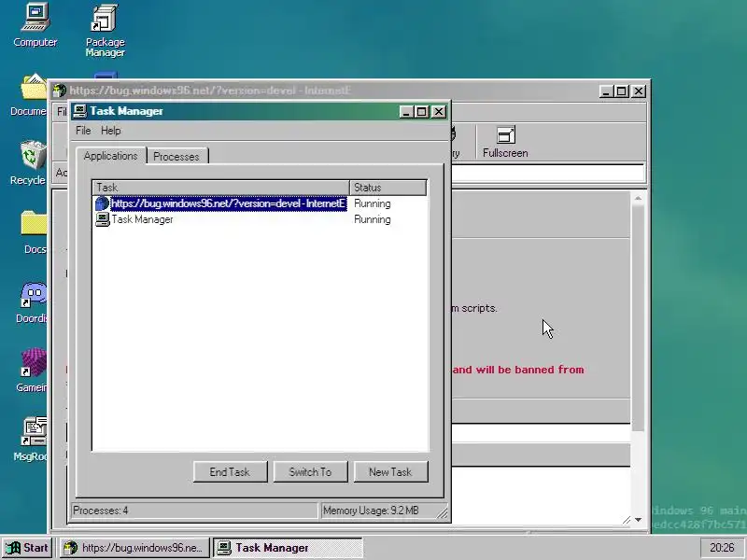This screenshot has height=560, width=747.
Task: Click the browser scrollbar down arrow
Action: (x=638, y=520)
